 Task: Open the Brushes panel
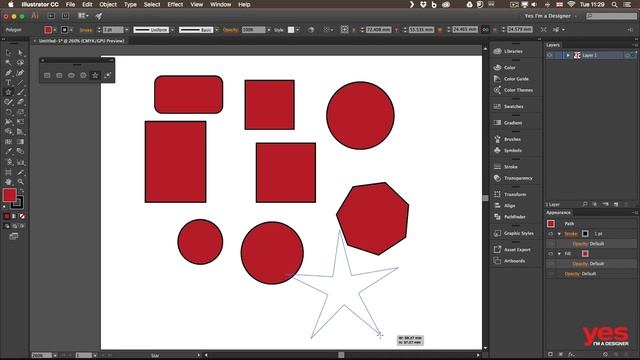pos(507,139)
